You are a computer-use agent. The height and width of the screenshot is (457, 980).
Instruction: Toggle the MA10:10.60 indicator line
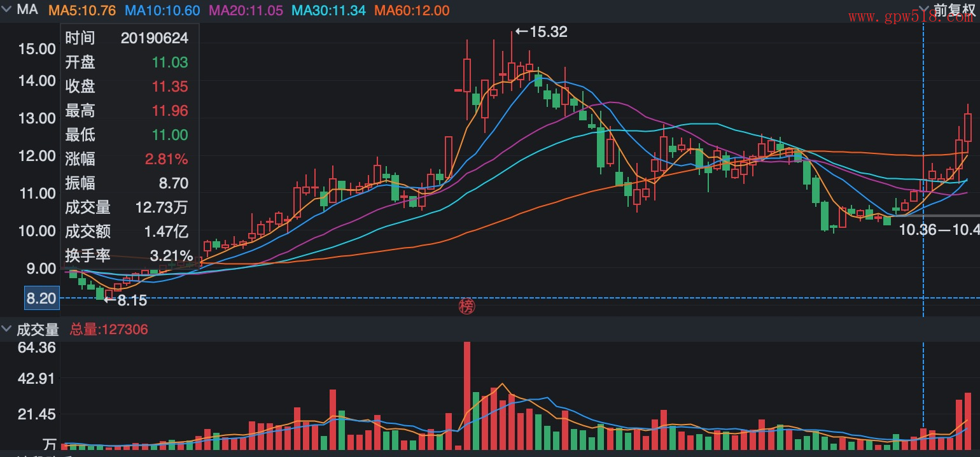[x=162, y=10]
